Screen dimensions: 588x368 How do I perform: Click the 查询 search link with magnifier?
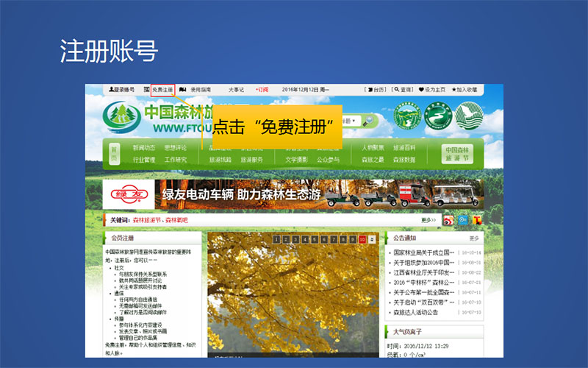[x=404, y=90]
